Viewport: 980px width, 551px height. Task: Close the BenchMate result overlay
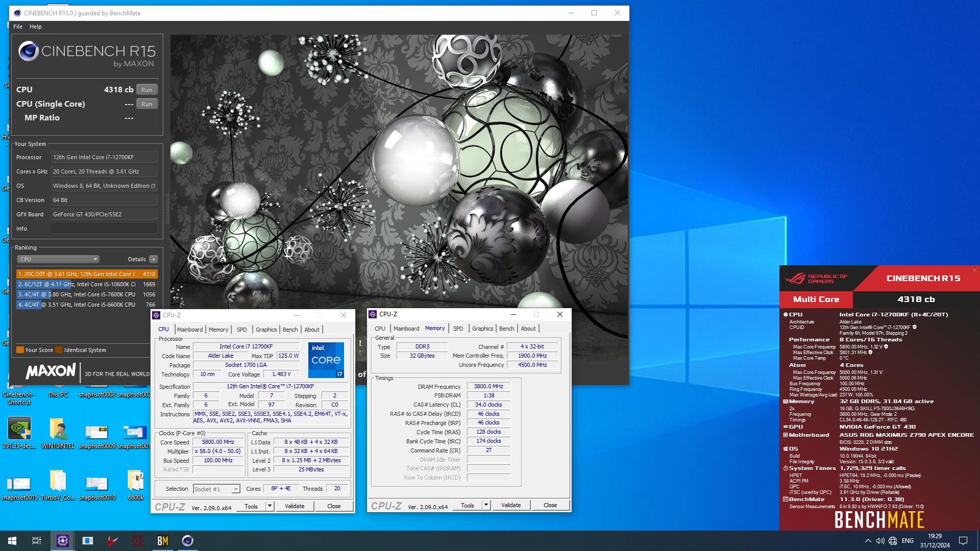click(x=974, y=270)
